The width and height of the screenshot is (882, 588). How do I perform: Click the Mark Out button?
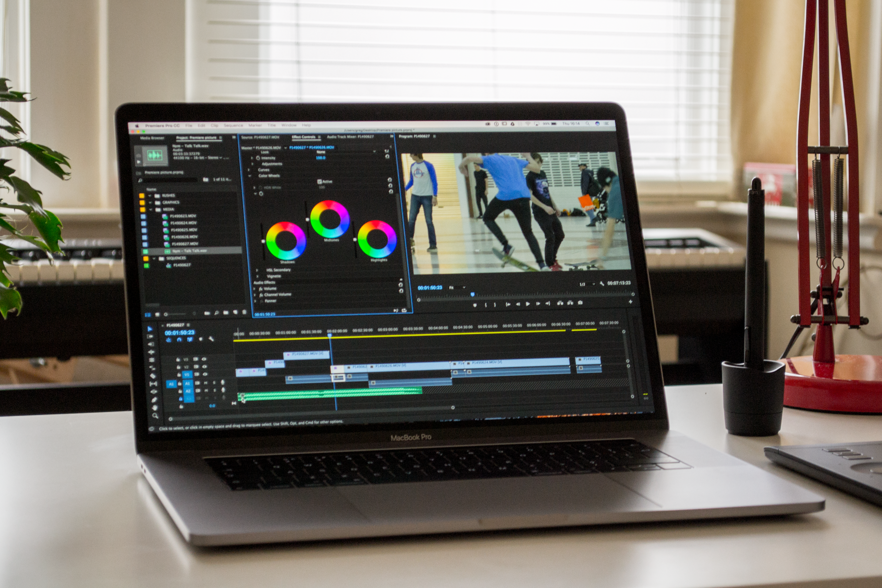click(x=495, y=305)
